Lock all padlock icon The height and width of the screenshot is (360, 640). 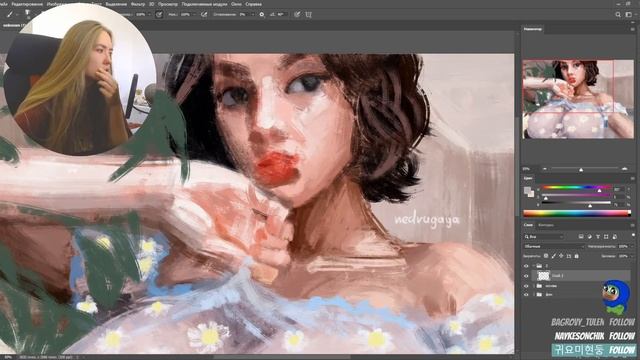tap(577, 256)
